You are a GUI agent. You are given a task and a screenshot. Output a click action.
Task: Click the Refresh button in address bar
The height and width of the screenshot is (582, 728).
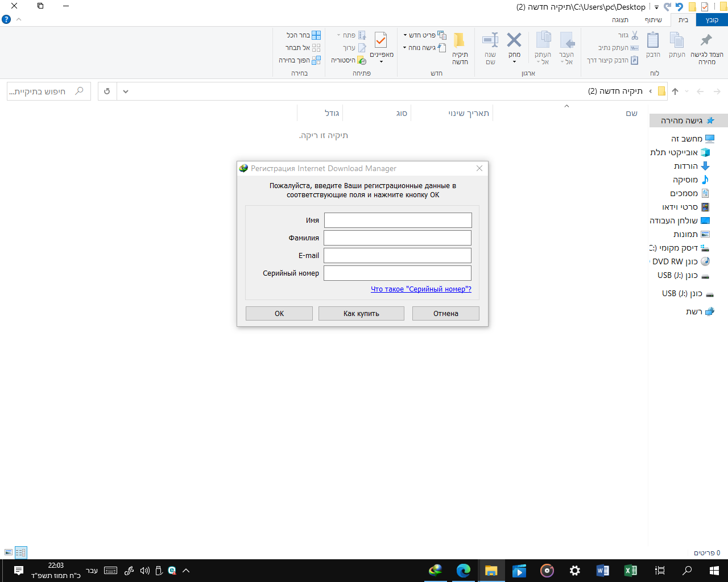(x=107, y=92)
